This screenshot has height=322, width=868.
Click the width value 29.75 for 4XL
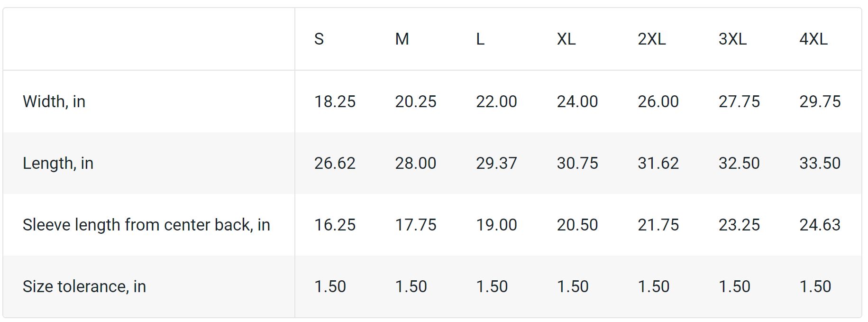[820, 101]
